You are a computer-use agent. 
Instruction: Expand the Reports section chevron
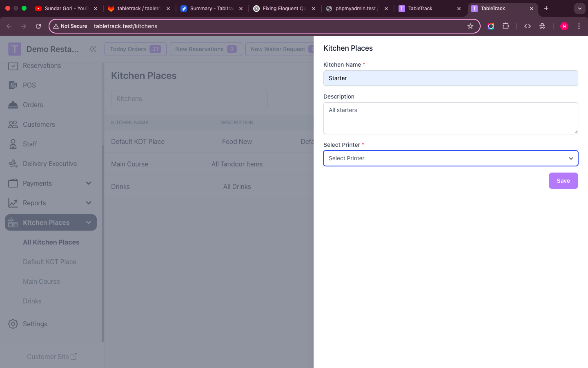tap(89, 203)
